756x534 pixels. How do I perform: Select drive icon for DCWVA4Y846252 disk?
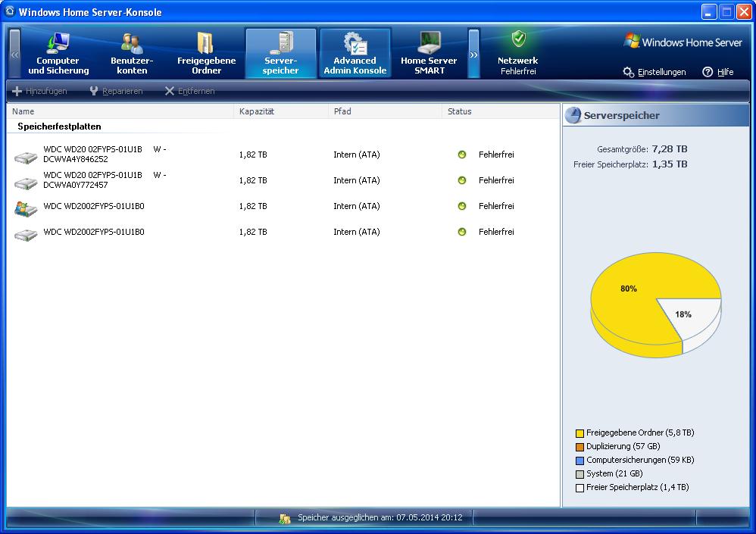click(x=26, y=157)
